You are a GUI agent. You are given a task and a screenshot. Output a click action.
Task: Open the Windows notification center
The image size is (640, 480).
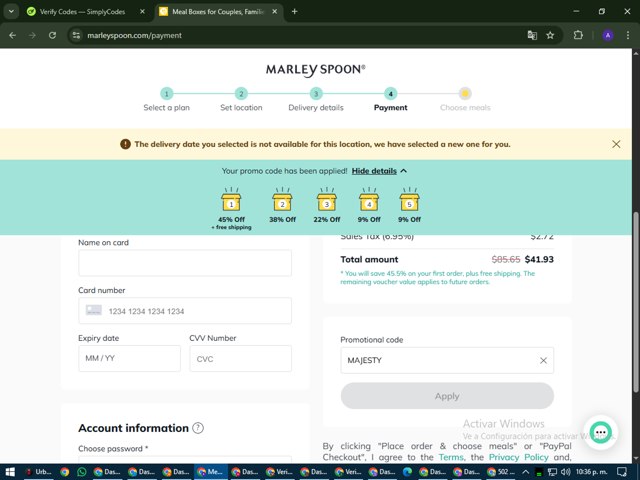[x=622, y=472]
